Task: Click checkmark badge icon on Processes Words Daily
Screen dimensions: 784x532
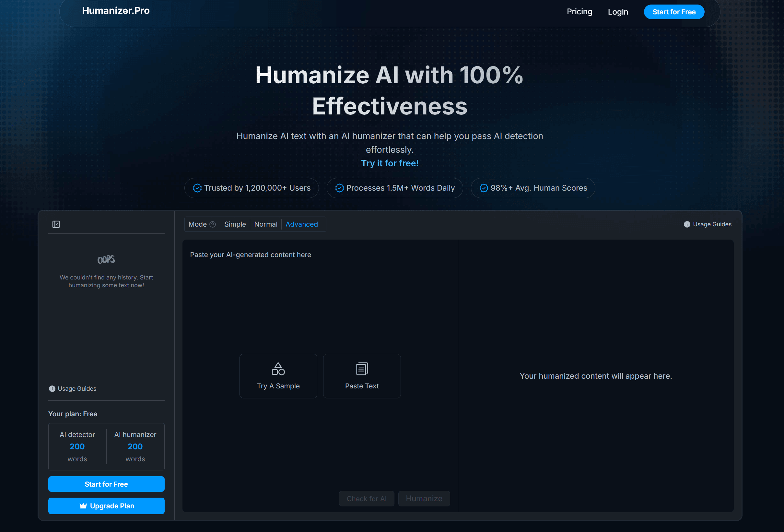Action: (339, 188)
